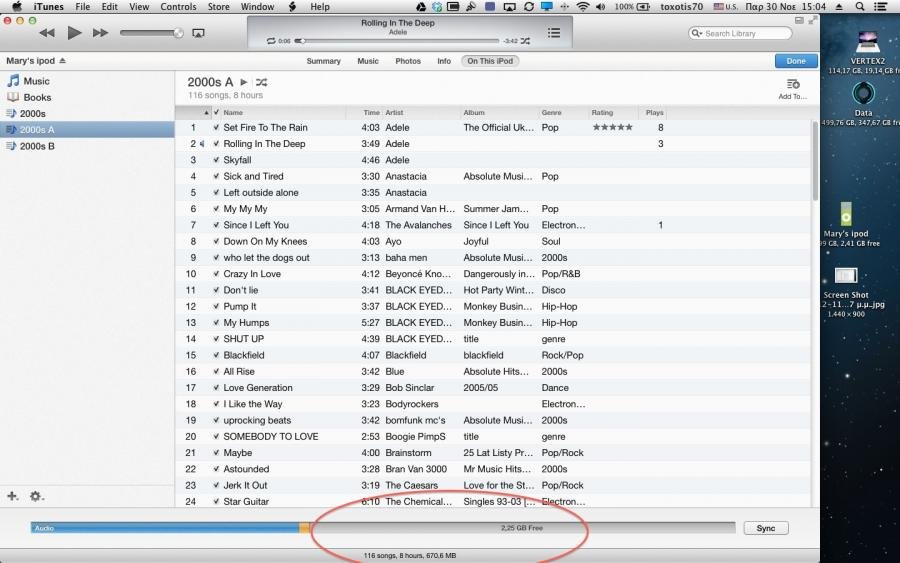900x563 pixels.
Task: Click the blue Audio segment of the capacity bar
Action: (x=165, y=528)
